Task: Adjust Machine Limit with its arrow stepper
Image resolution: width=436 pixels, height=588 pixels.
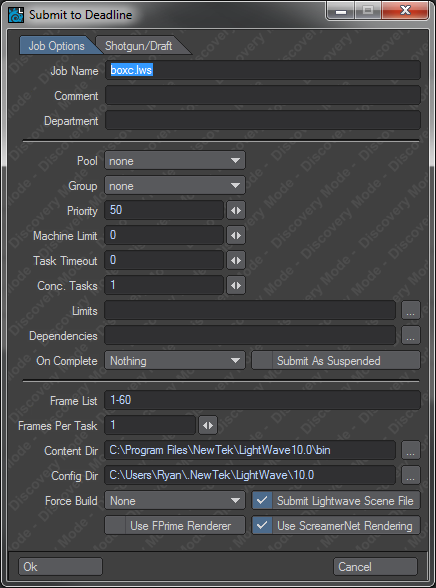Action: click(236, 236)
